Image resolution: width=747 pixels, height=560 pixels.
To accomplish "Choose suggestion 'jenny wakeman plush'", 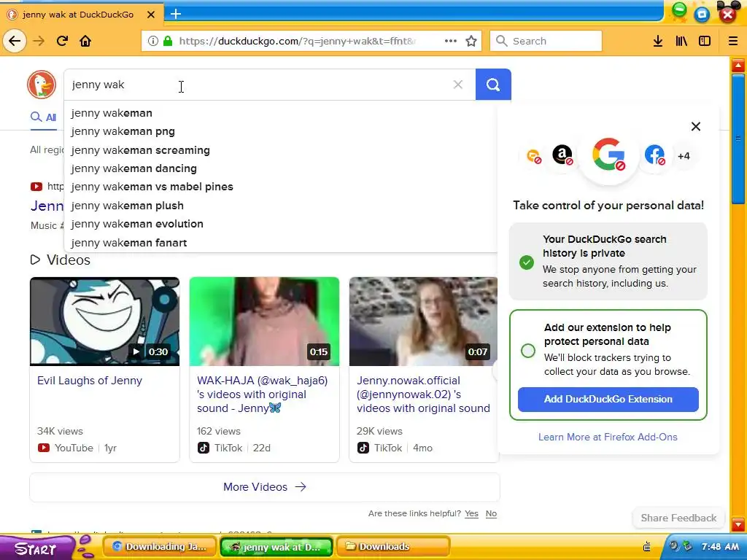I will click(x=281, y=205).
